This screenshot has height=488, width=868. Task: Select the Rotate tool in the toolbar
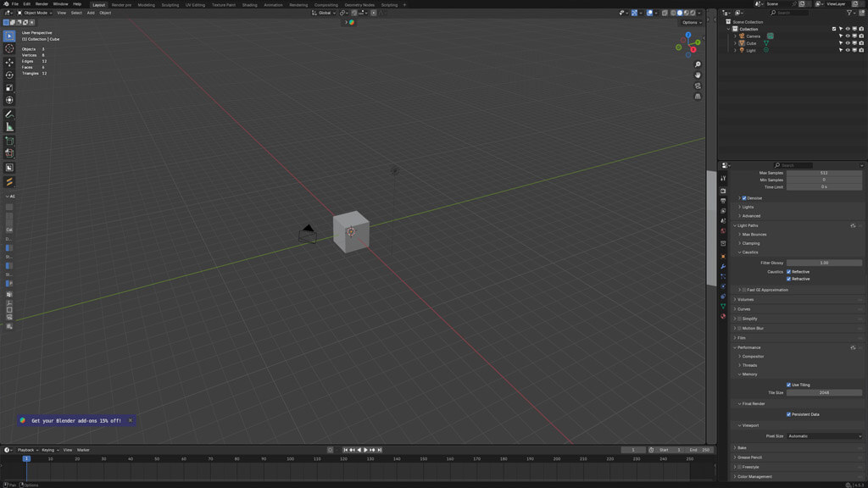click(x=9, y=75)
